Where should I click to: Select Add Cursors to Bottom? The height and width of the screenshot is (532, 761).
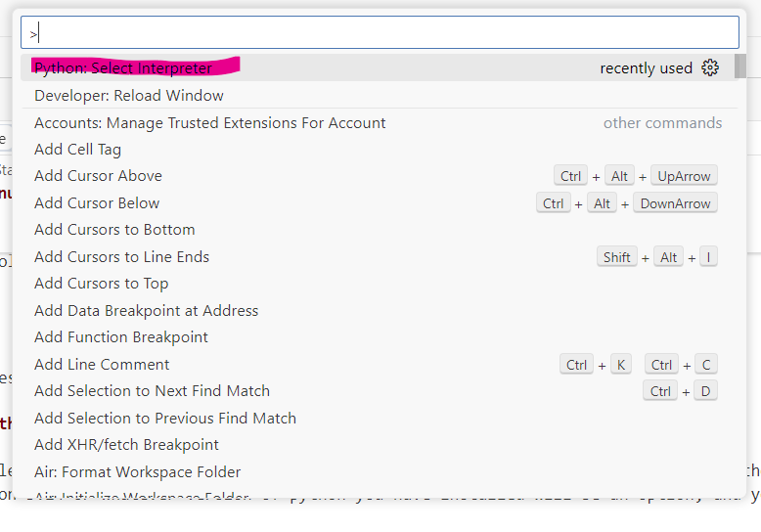point(114,230)
